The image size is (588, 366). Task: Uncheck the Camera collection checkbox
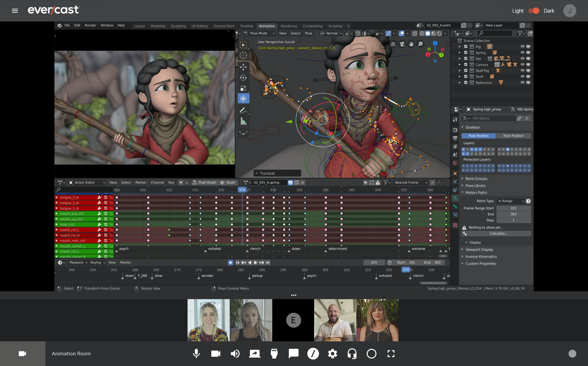[x=466, y=65]
